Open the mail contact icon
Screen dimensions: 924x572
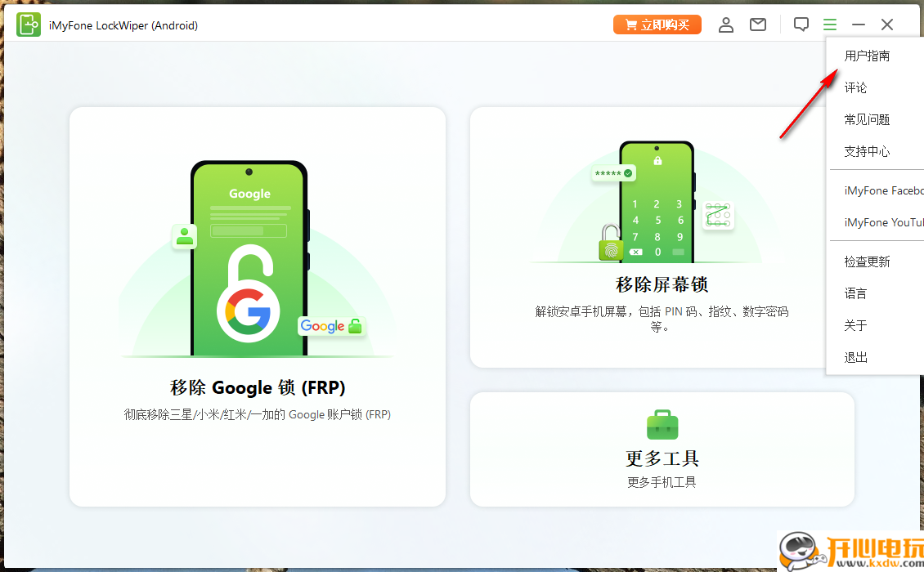tap(758, 25)
